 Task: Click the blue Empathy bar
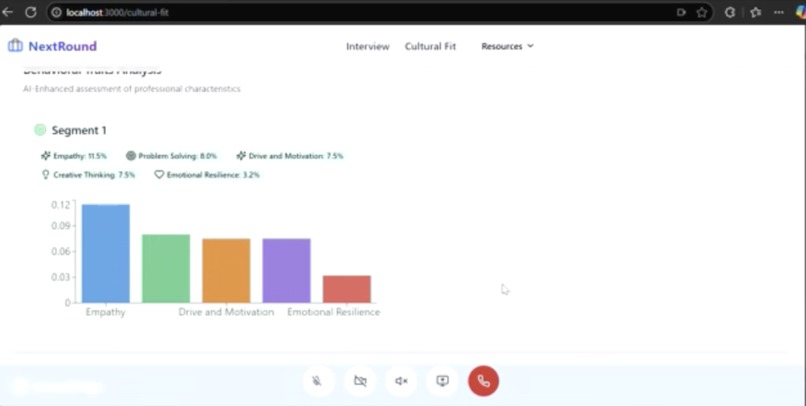click(x=106, y=253)
